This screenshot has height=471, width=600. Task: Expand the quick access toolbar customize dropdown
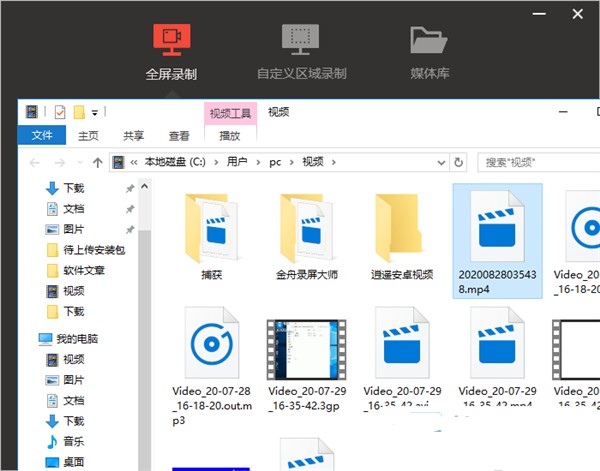(x=95, y=112)
